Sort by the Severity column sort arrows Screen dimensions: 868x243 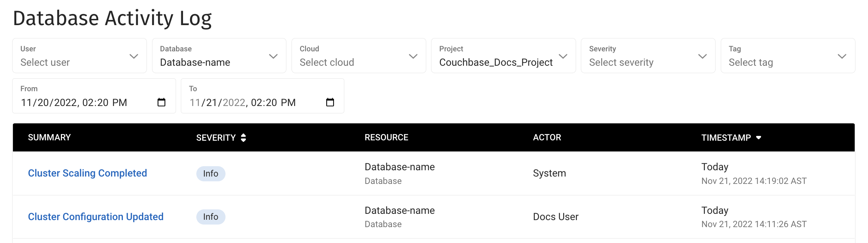243,138
